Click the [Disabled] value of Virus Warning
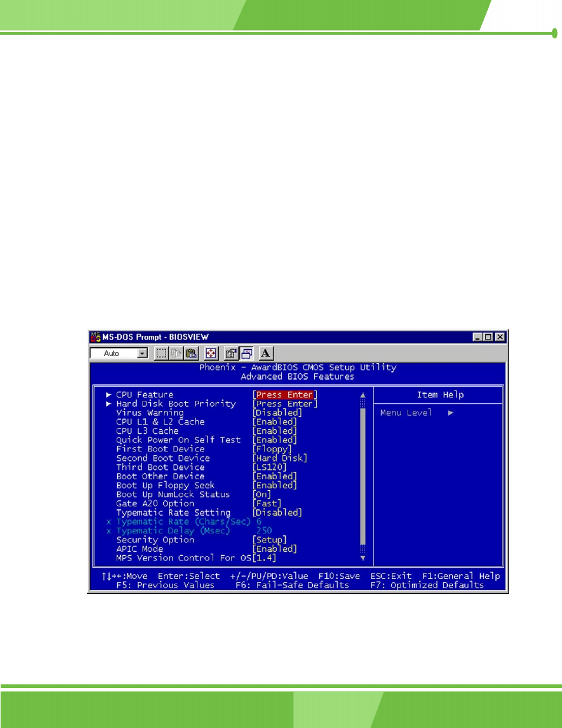Image resolution: width=562 pixels, height=728 pixels. [277, 413]
